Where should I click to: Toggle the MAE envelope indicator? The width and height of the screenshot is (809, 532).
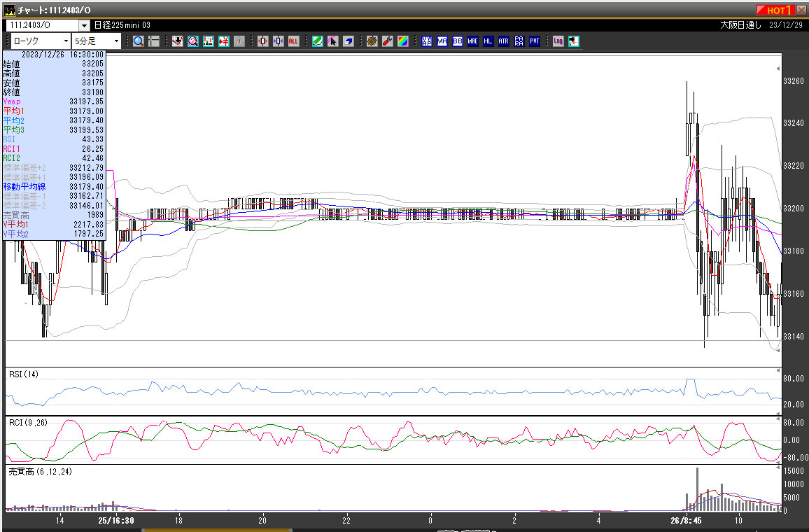click(x=472, y=41)
